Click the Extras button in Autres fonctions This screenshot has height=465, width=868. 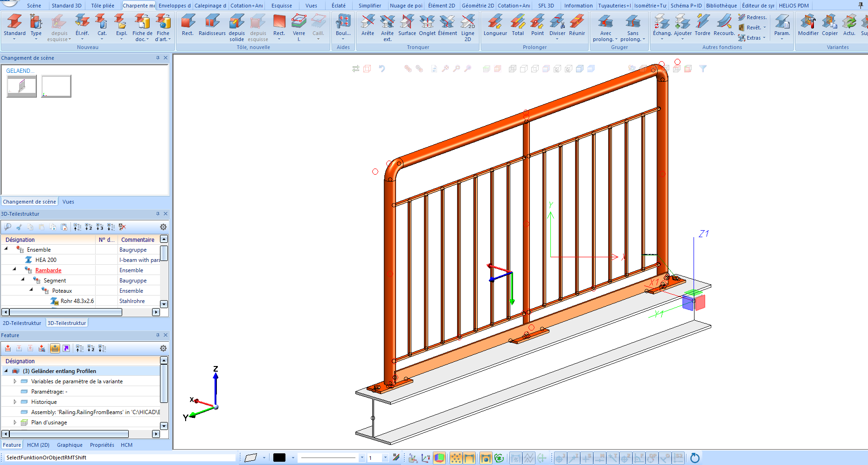tap(752, 38)
